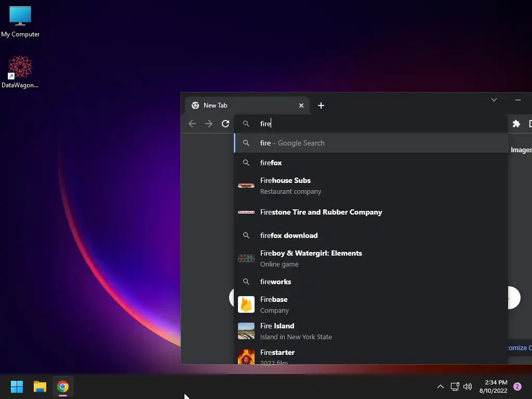This screenshot has width=532, height=399.
Task: Open the Images link in Chrome
Action: [521, 150]
